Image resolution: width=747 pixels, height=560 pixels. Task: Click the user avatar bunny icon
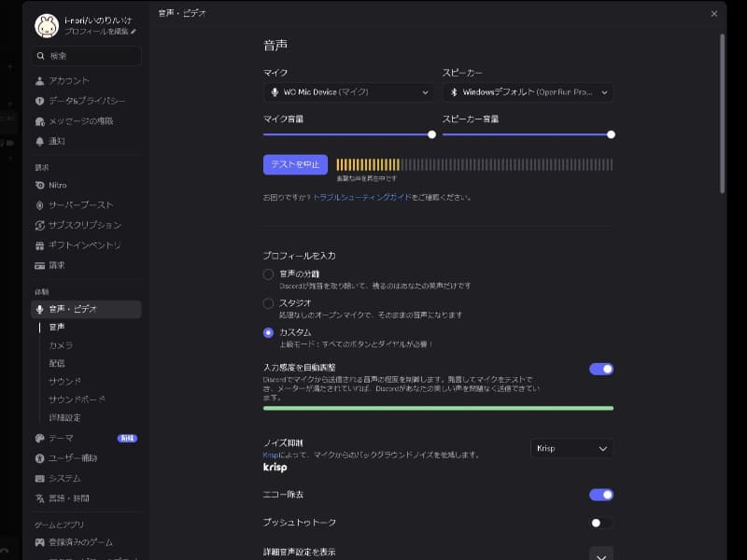coord(47,25)
